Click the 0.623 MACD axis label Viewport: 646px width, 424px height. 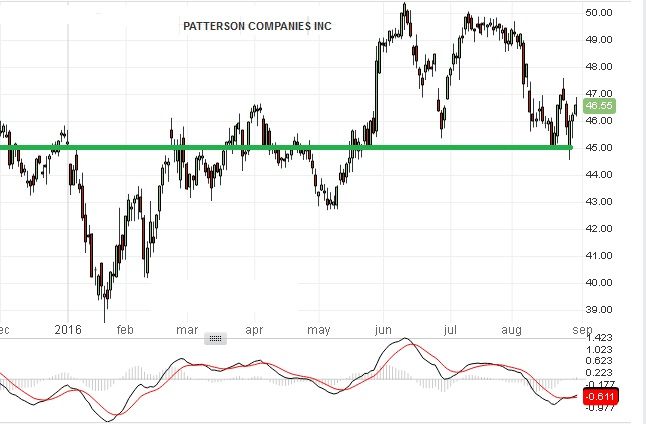(x=599, y=361)
